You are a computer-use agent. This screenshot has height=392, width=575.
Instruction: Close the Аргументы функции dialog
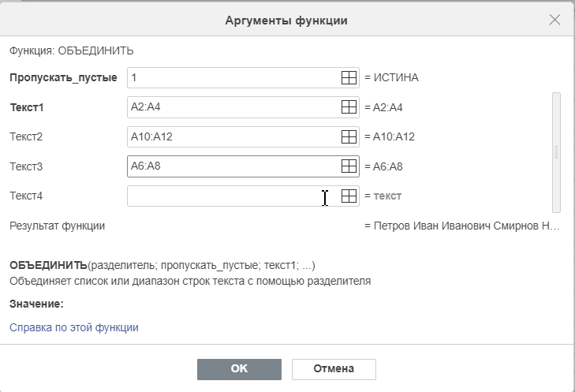(554, 20)
